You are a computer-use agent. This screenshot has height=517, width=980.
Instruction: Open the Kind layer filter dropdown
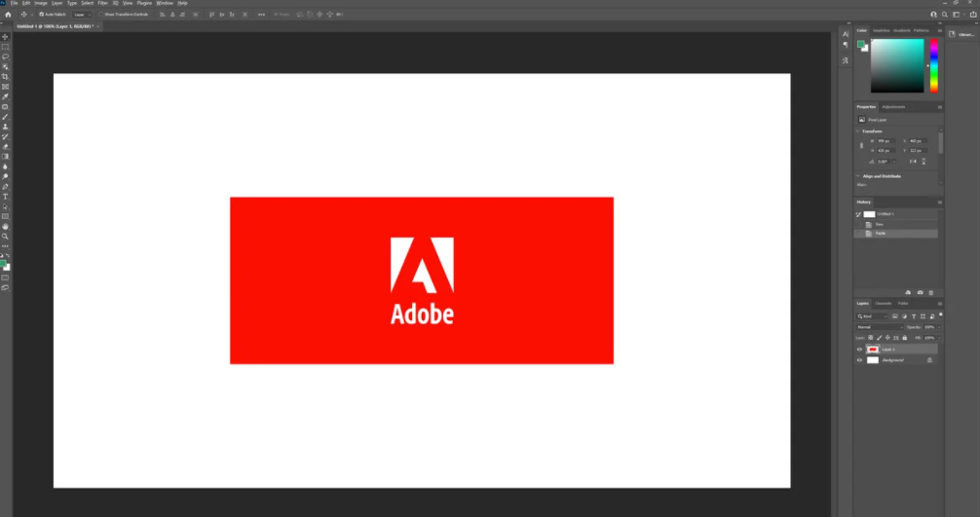[872, 316]
